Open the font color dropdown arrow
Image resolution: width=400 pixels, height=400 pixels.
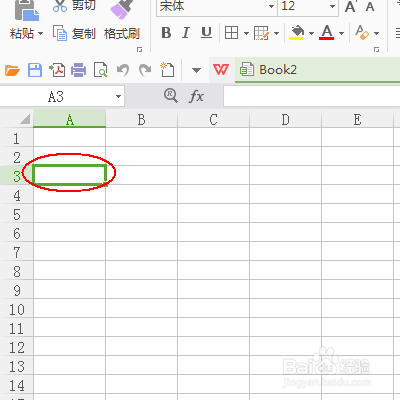tap(341, 33)
